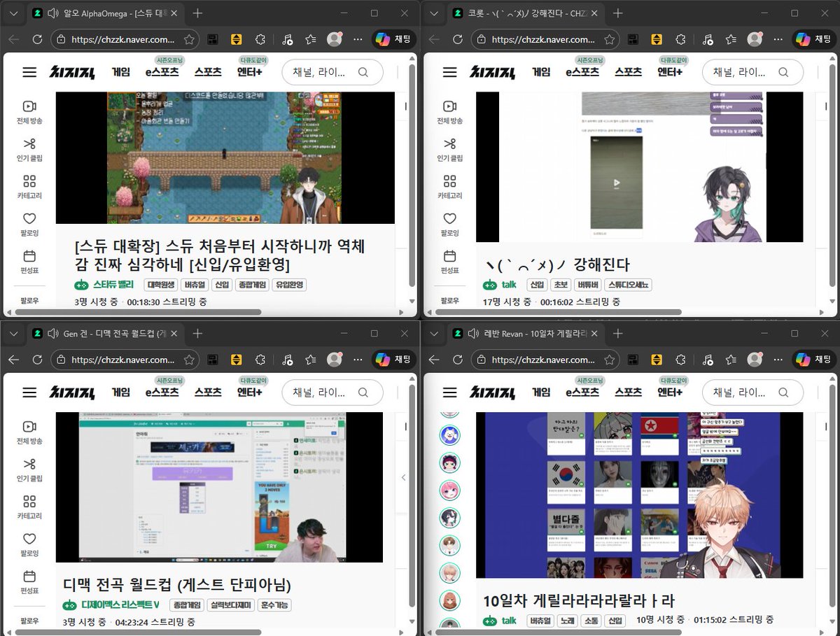840x636 pixels.
Task: Open 팔로잉 heart in 코롯 window sidebar
Action: (x=449, y=225)
